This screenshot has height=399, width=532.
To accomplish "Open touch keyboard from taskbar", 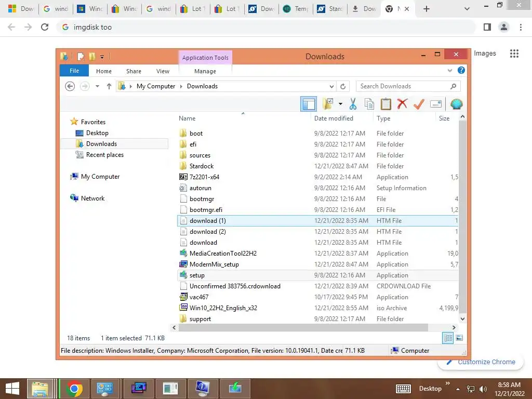I will click(x=403, y=389).
